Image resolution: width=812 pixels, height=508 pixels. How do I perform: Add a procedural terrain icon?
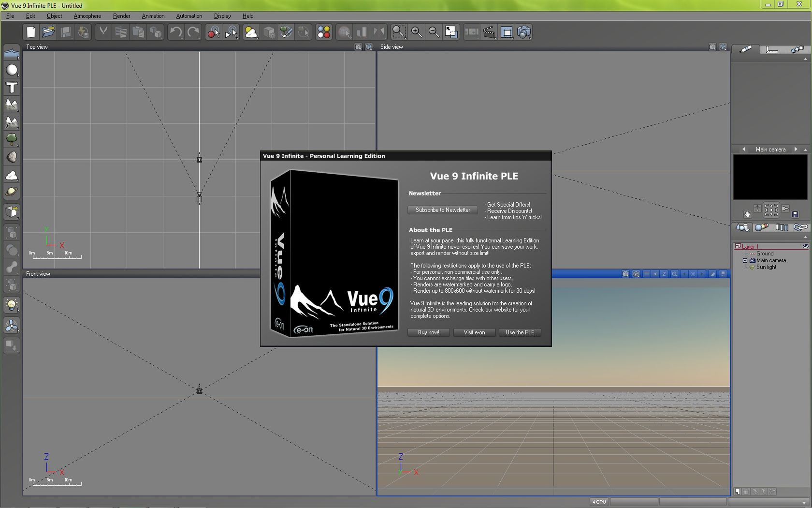click(12, 122)
